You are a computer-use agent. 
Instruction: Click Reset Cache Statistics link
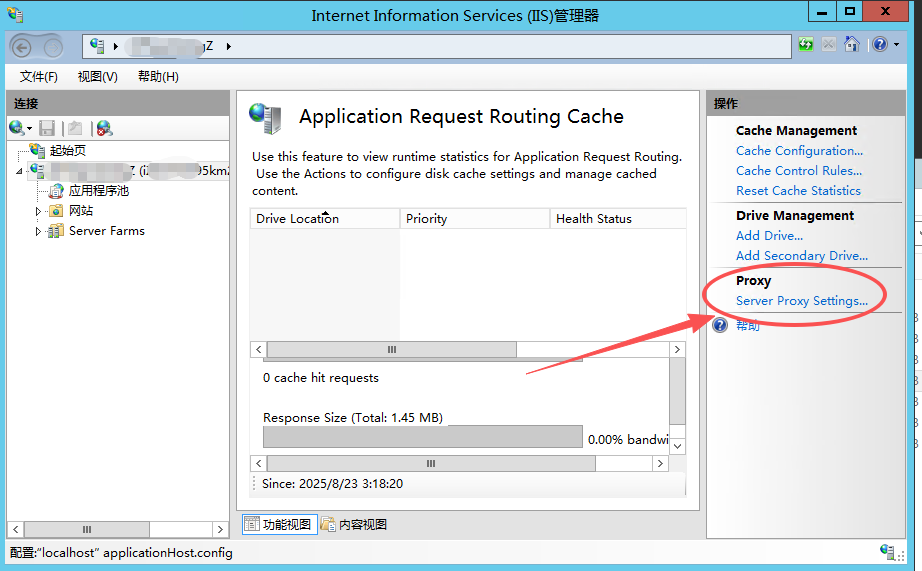tap(798, 191)
